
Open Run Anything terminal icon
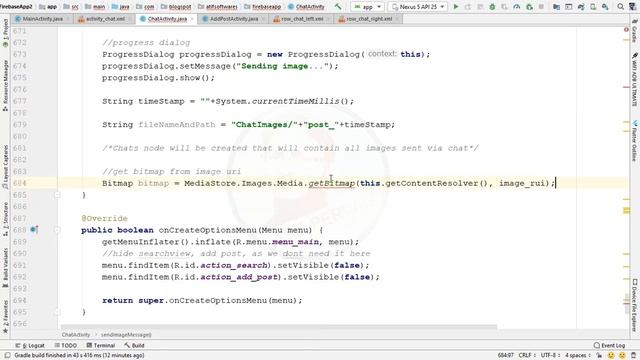(x=569, y=7)
